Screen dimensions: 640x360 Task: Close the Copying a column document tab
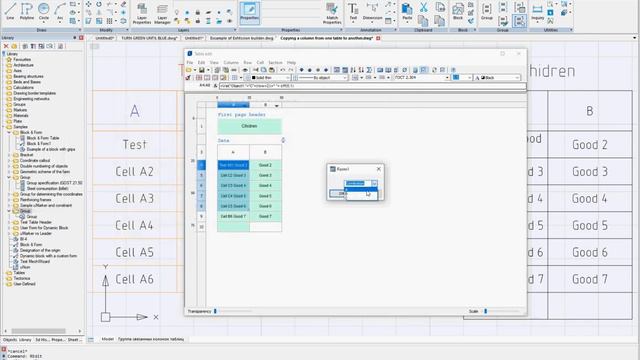click(378, 38)
